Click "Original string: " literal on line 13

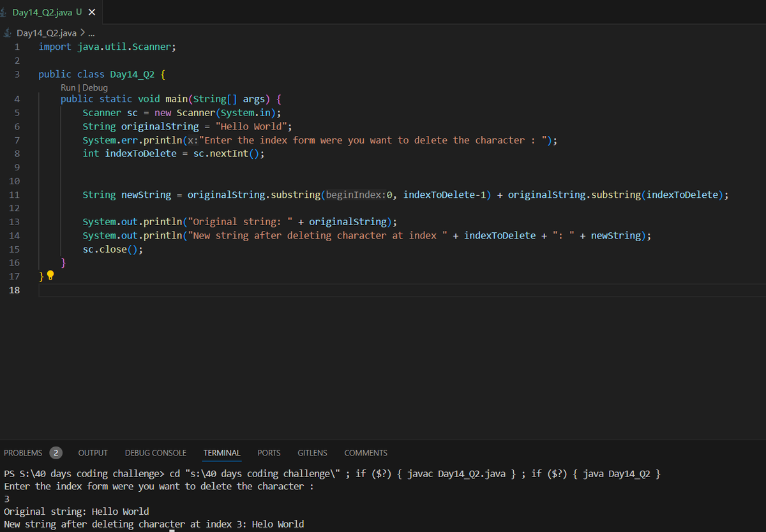(x=240, y=222)
